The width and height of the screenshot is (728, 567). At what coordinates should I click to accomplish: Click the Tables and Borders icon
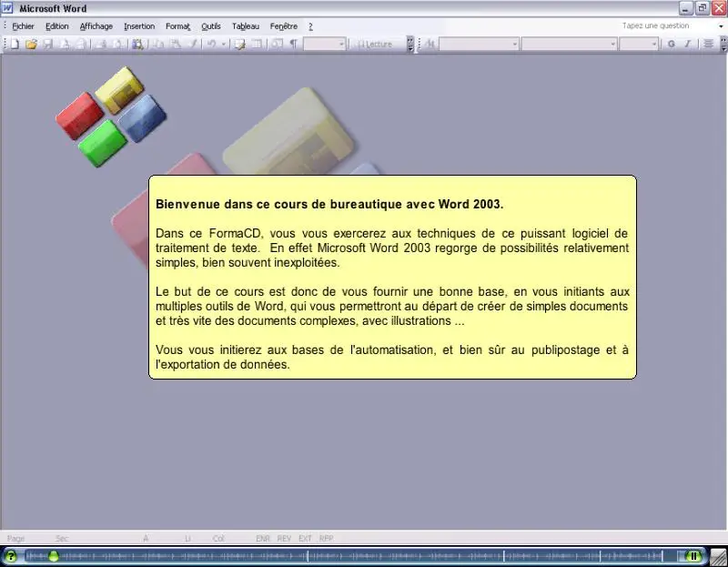239,44
